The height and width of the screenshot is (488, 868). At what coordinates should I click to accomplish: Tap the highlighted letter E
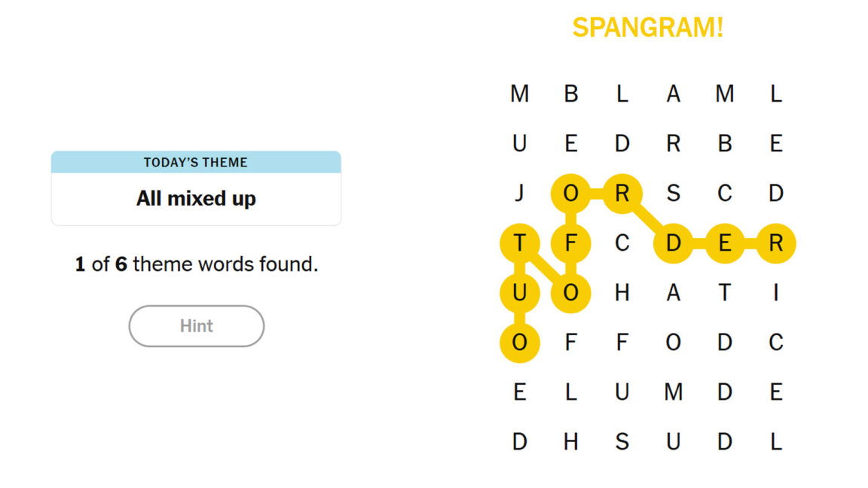724,243
